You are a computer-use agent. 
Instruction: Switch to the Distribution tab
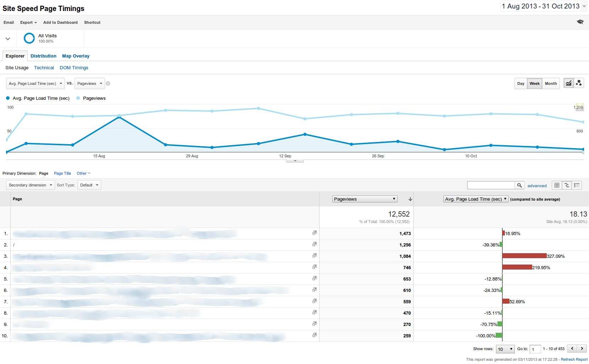point(43,56)
